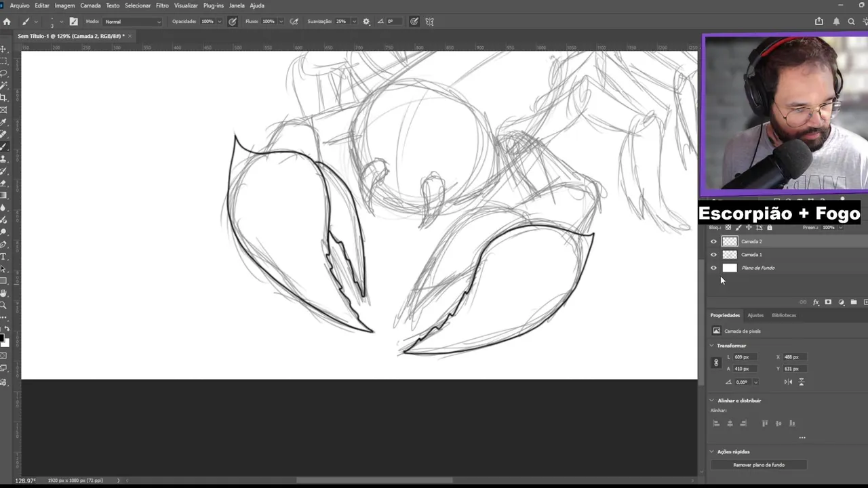Select the Crop tool
Screen dimensions: 868x488
pyautogui.click(x=3, y=98)
